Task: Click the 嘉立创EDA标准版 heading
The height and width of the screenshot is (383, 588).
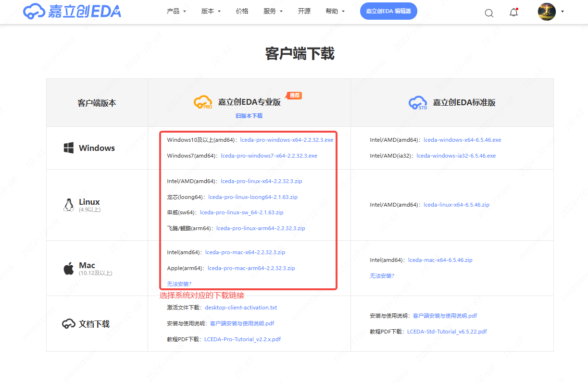Action: tap(464, 102)
